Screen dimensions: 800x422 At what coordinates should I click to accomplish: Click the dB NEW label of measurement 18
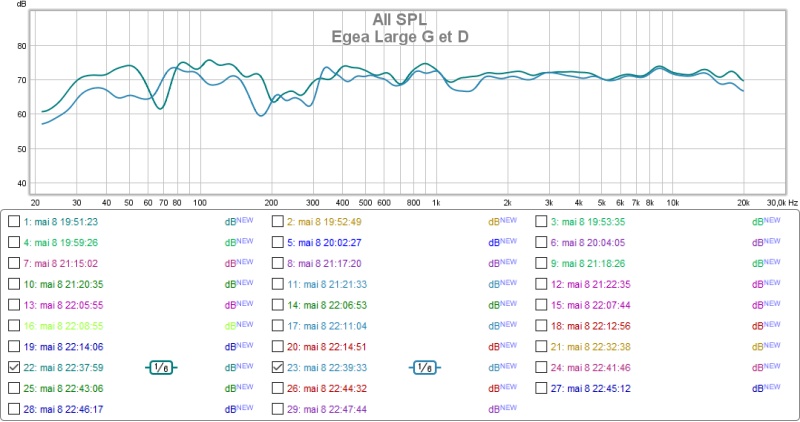click(x=766, y=326)
